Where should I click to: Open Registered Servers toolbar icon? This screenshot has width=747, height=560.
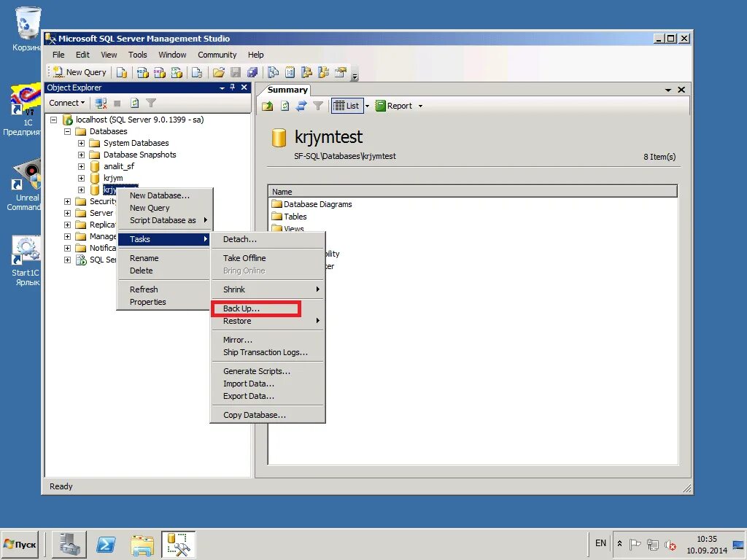point(273,72)
